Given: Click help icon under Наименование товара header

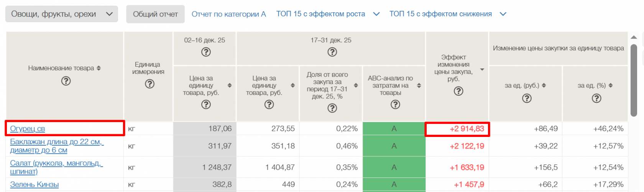Looking at the screenshot, I should tap(66, 81).
